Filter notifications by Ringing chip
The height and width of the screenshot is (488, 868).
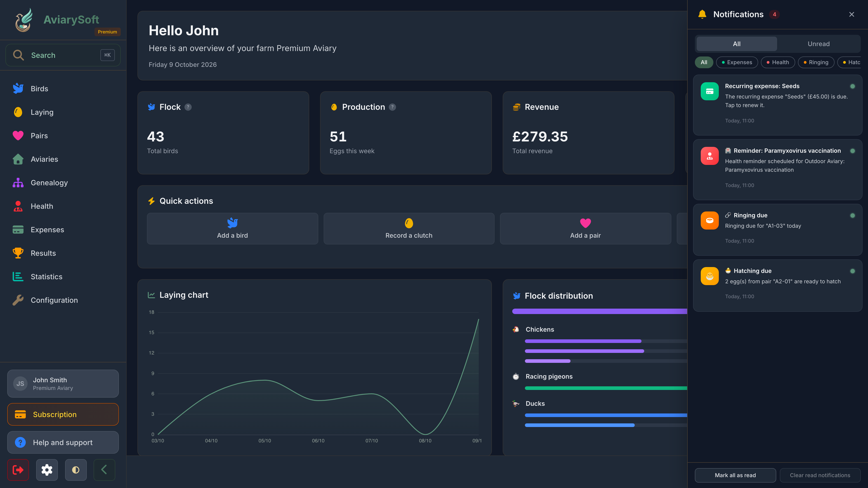pyautogui.click(x=816, y=62)
